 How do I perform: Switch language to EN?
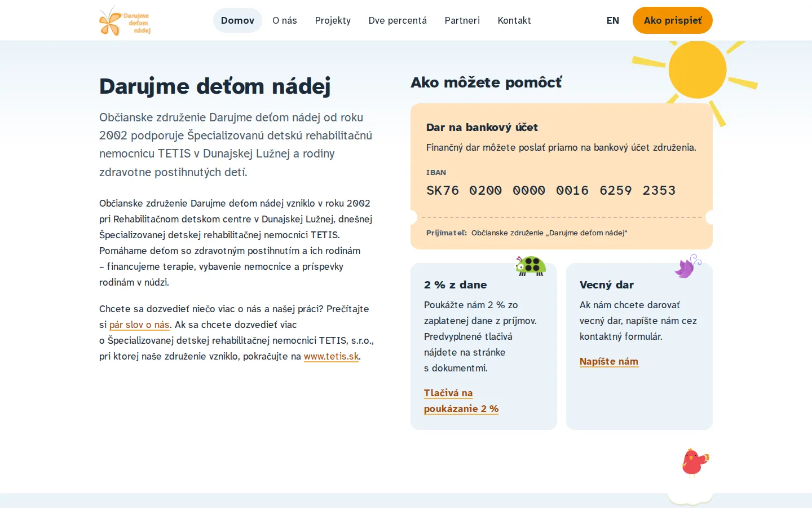coord(613,20)
